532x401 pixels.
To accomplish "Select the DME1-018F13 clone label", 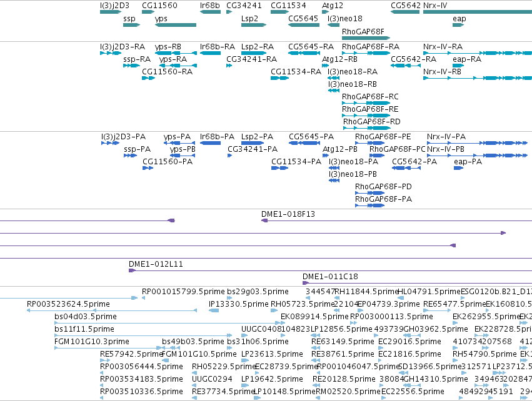I will [288, 214].
